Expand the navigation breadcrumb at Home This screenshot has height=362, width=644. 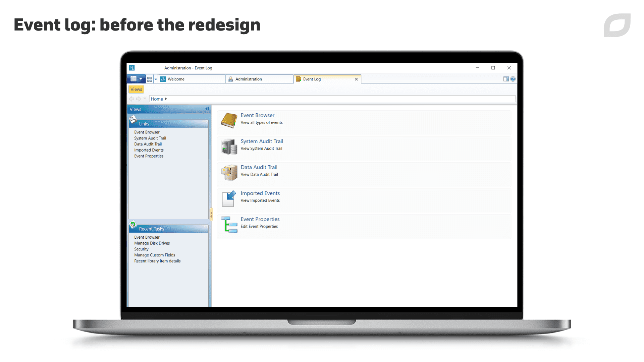pos(167,99)
